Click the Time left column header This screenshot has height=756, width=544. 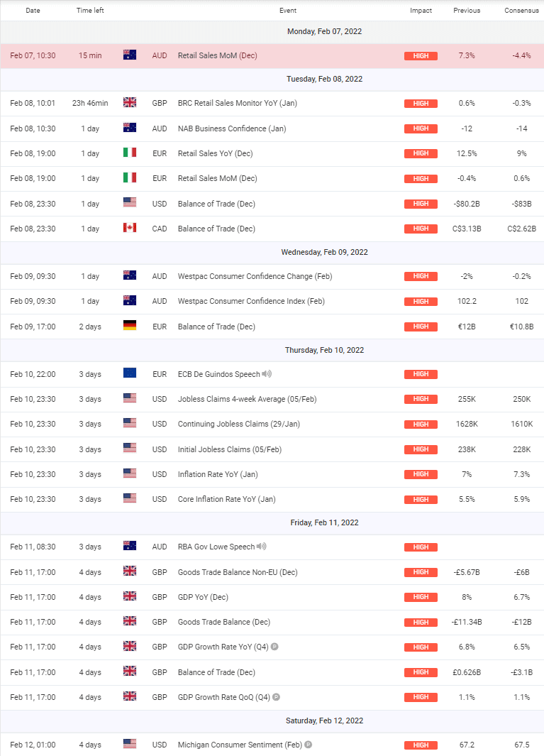point(90,10)
